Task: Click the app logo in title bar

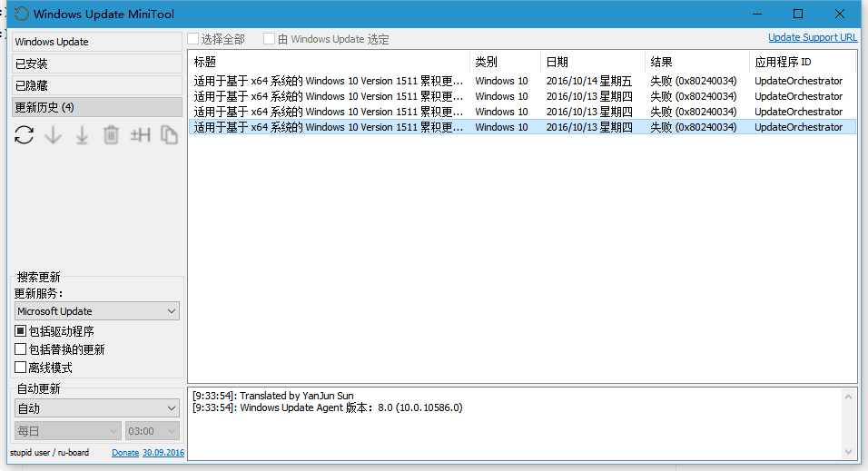Action: pos(20,15)
